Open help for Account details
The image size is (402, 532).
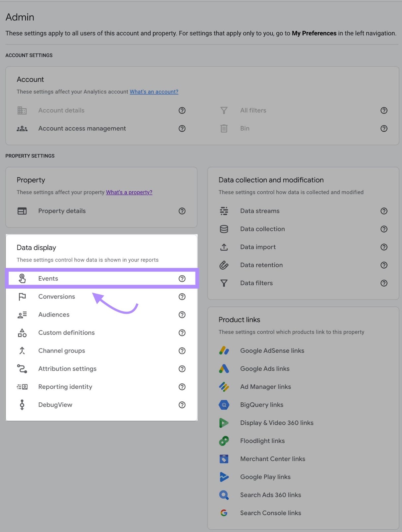(x=182, y=110)
